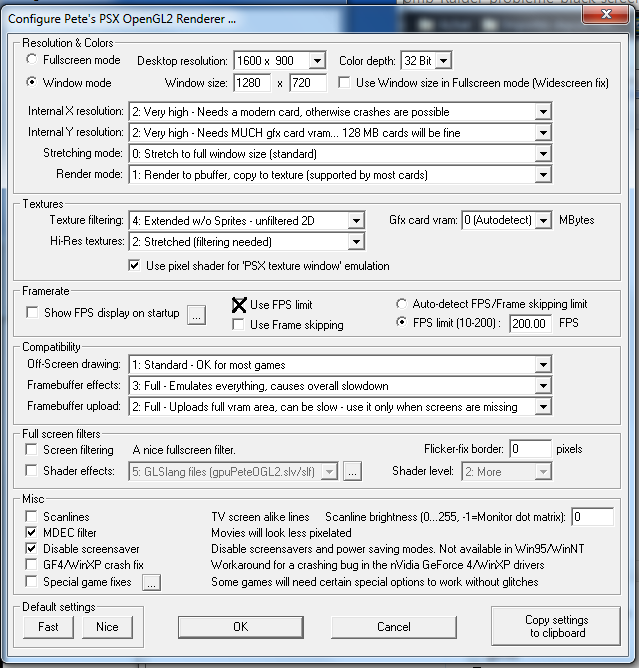
Task: Open Desktop resolution dropdown
Action: tap(279, 60)
